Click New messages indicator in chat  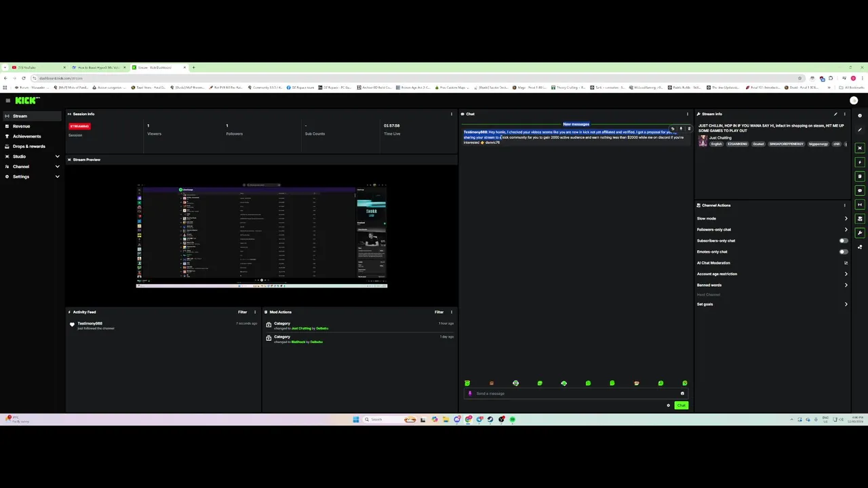(x=576, y=124)
